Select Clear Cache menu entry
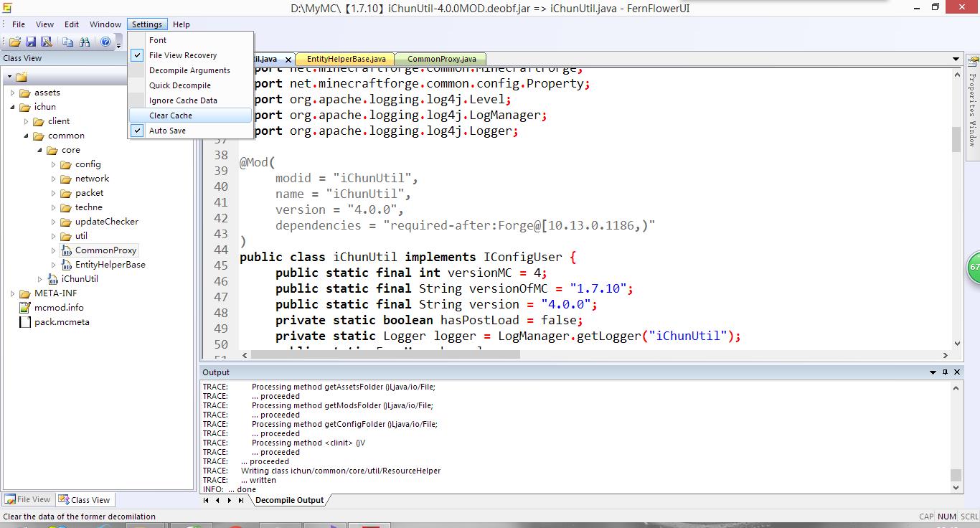980x528 pixels. point(191,115)
